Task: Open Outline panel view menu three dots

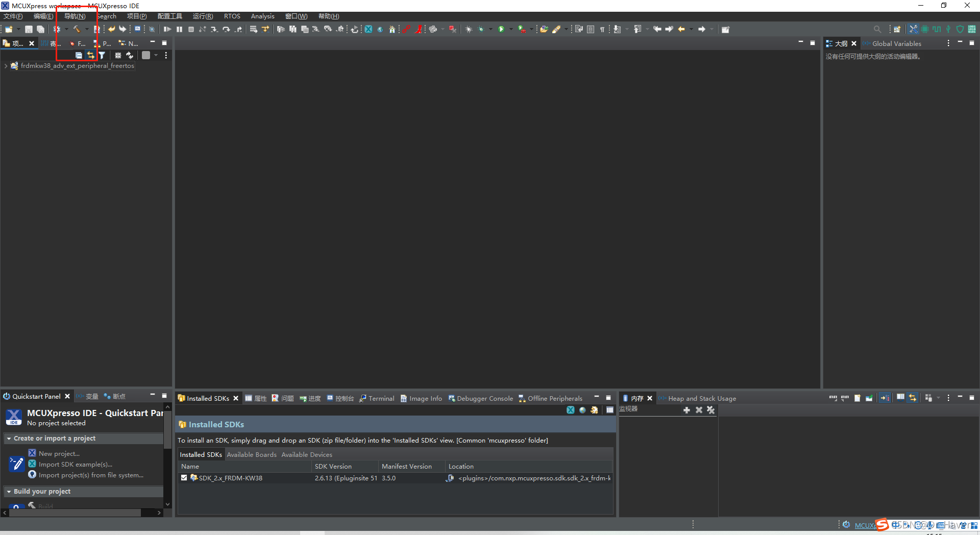Action: click(x=948, y=43)
